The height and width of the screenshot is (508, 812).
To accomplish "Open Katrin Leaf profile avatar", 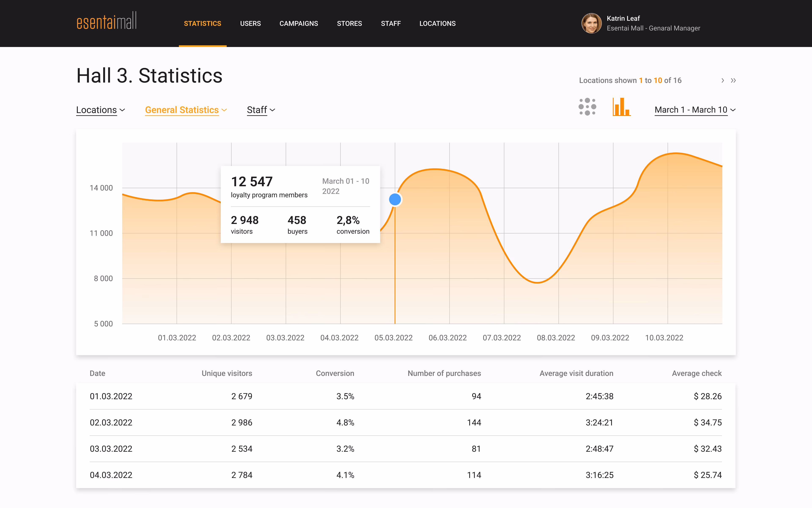I will coord(591,23).
